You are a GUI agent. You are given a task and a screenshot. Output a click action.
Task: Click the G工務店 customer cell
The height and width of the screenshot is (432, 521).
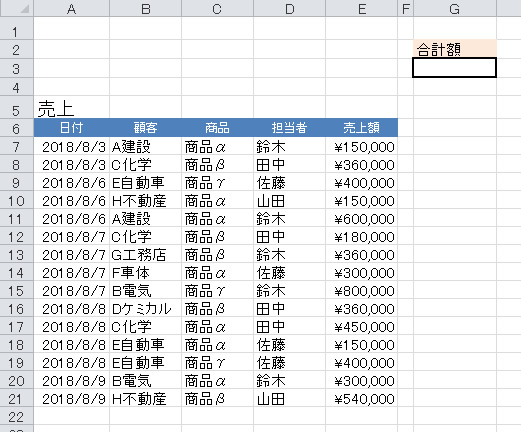[x=145, y=255]
